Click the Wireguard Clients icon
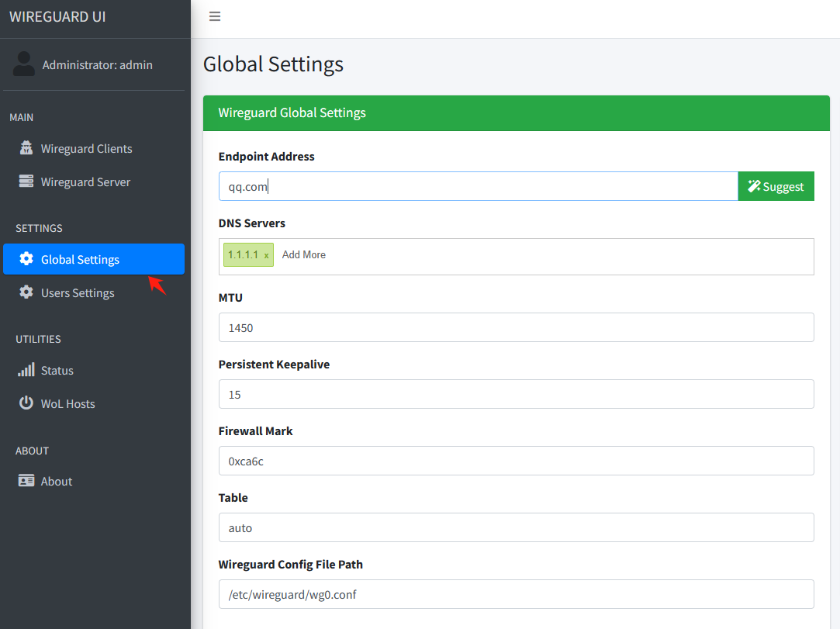This screenshot has width=840, height=629. click(26, 148)
